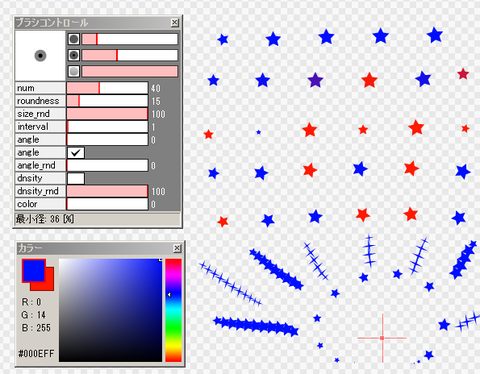This screenshot has height=374, width=480.
Task: Click the num value 40
Action: (x=156, y=88)
